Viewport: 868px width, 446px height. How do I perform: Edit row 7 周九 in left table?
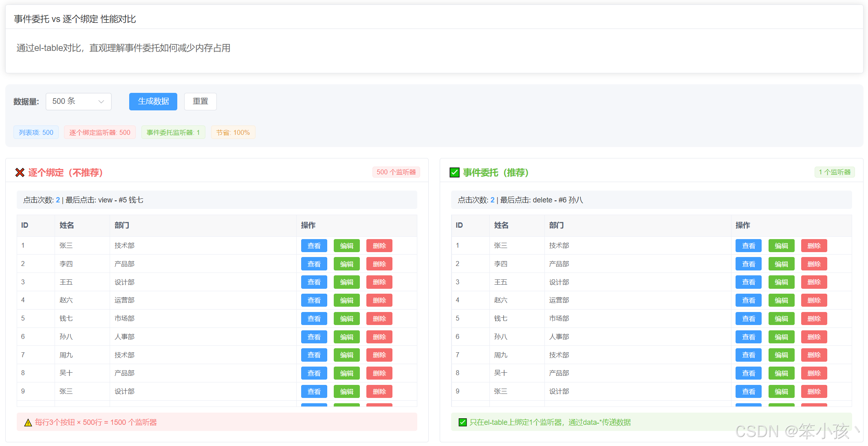(x=347, y=355)
